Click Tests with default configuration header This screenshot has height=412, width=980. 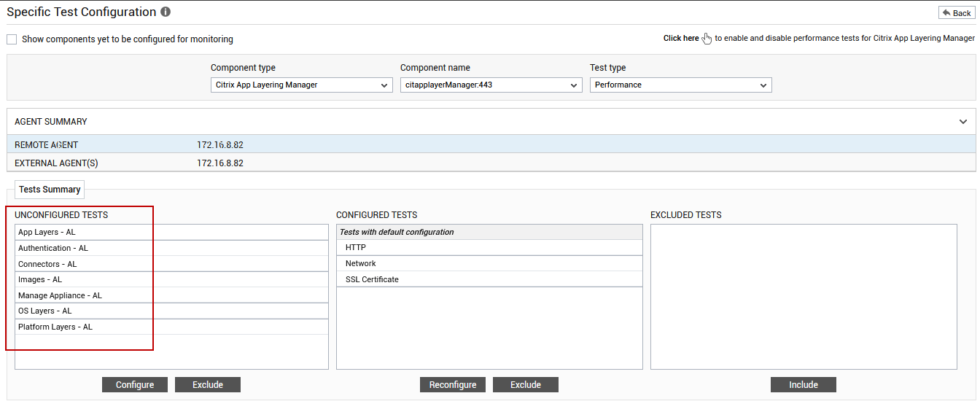point(489,232)
